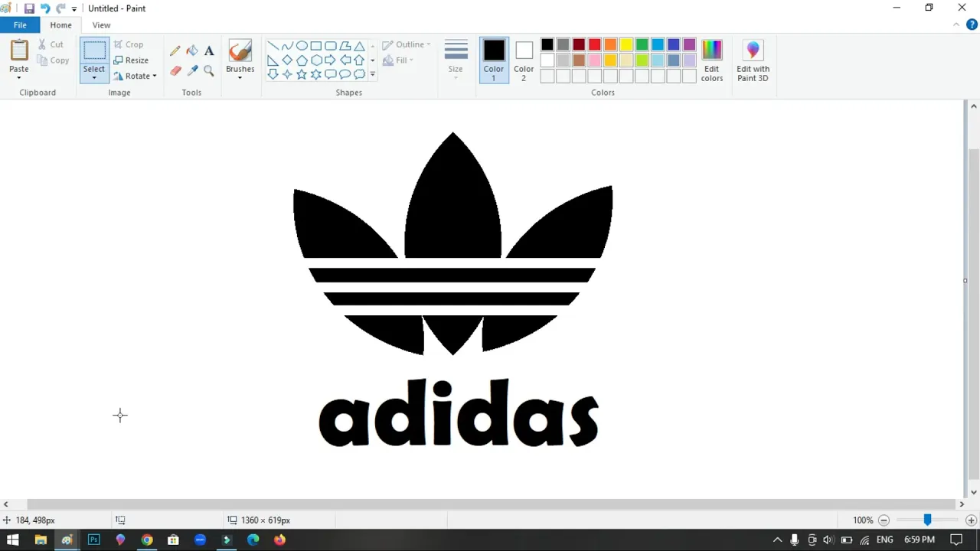The image size is (980, 551).
Task: Choose the Four-point star shape
Action: click(287, 74)
